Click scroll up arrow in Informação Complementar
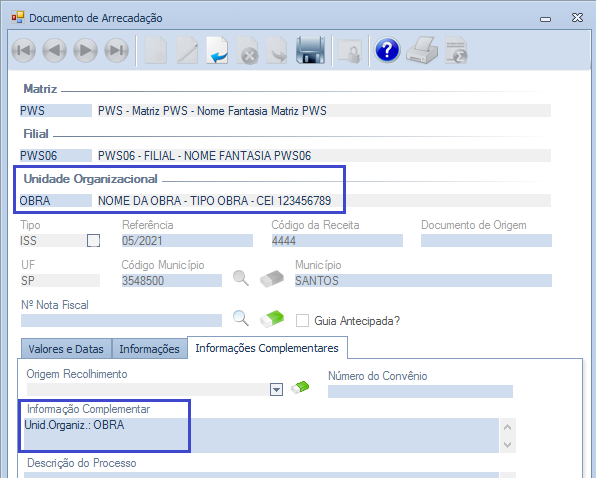The image size is (596, 478). point(507,427)
